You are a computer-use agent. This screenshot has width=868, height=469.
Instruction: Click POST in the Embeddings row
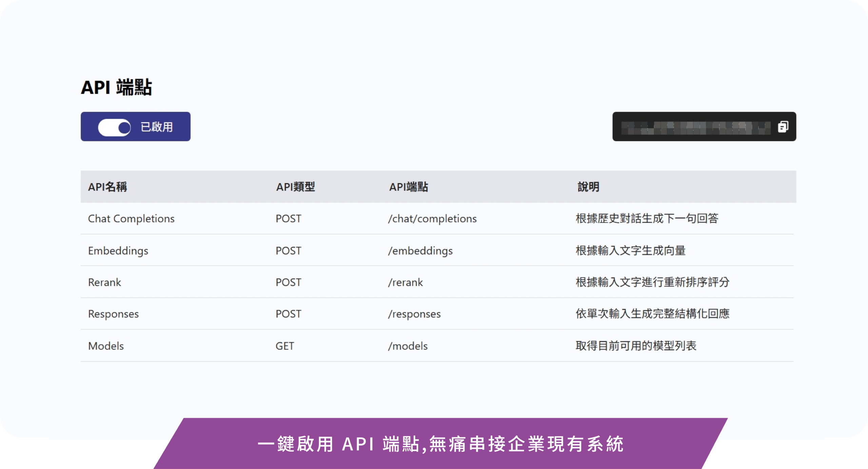288,251
